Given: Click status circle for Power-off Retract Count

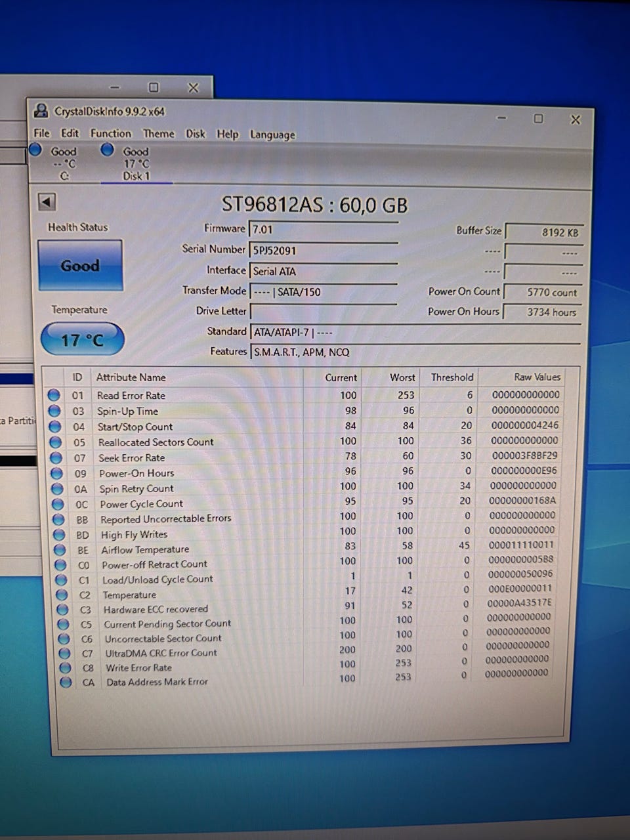Looking at the screenshot, I should [60, 565].
